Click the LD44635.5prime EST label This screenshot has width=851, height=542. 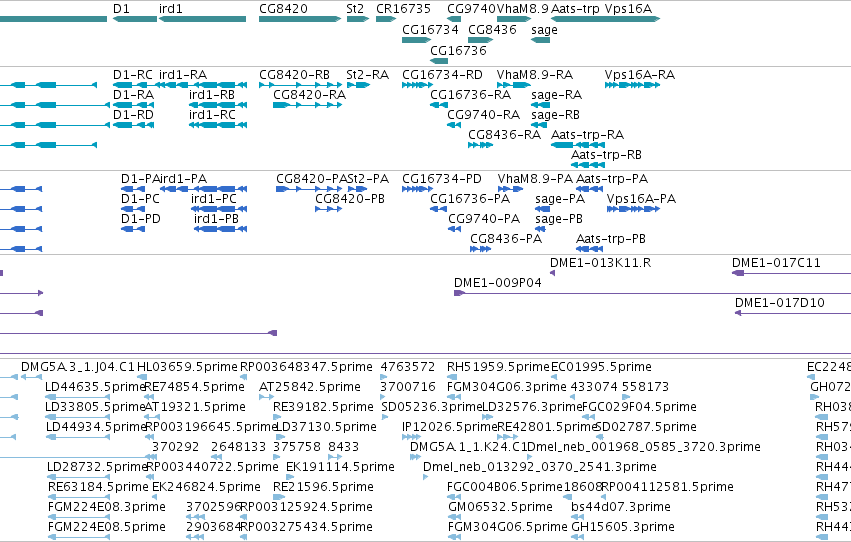95,387
